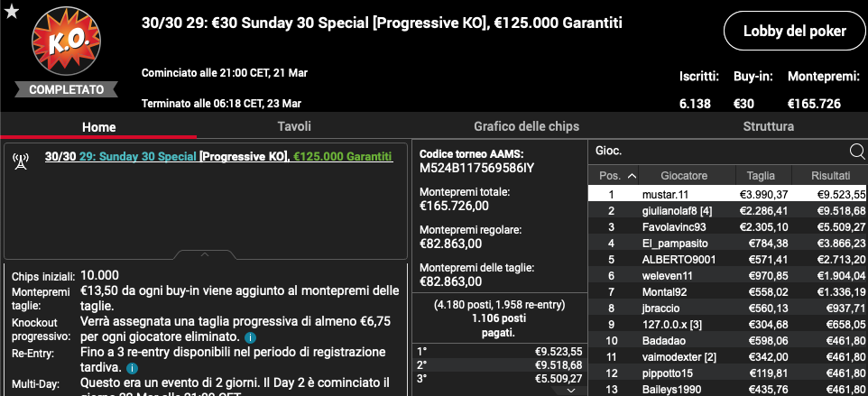Open the player search magnifier icon
Image resolution: width=868 pixels, height=396 pixels.
tap(857, 151)
